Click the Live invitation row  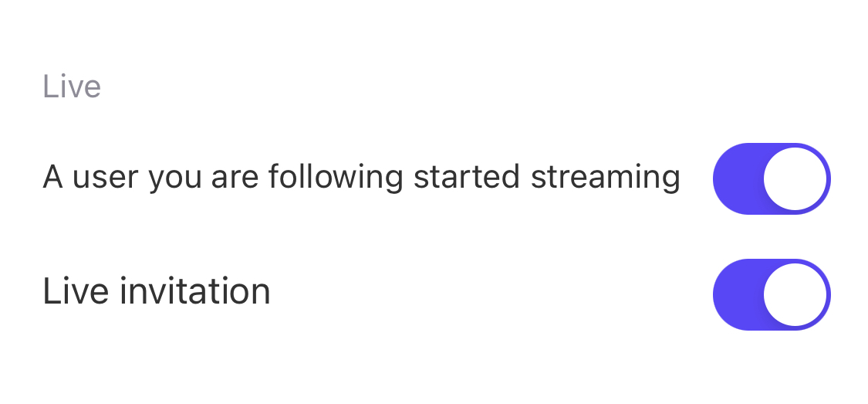pyautogui.click(x=434, y=294)
